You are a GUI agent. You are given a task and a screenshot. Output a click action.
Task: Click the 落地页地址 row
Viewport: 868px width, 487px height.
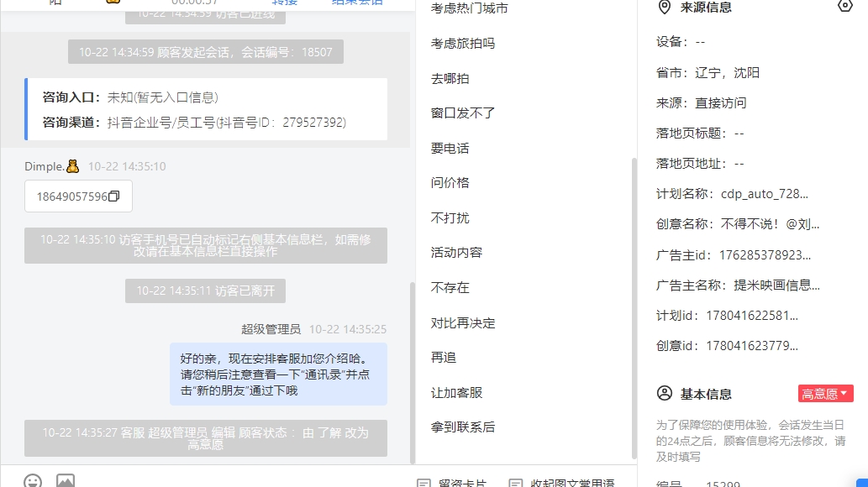[700, 164]
